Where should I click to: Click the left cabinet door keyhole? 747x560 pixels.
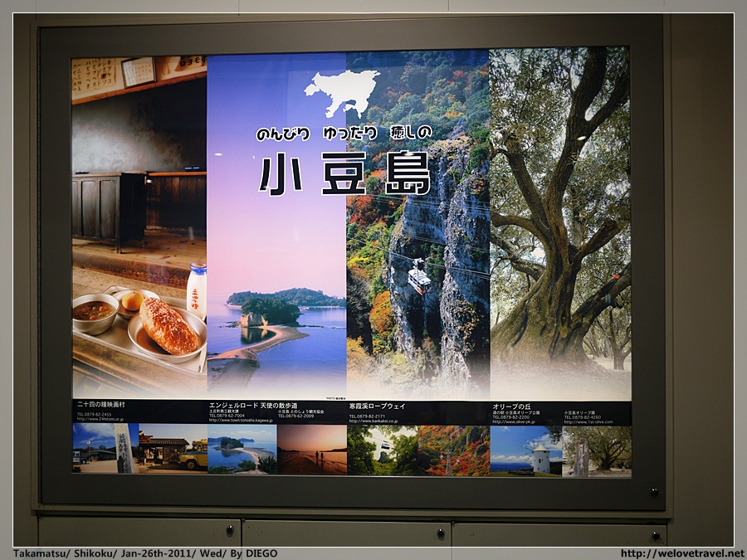point(230,530)
